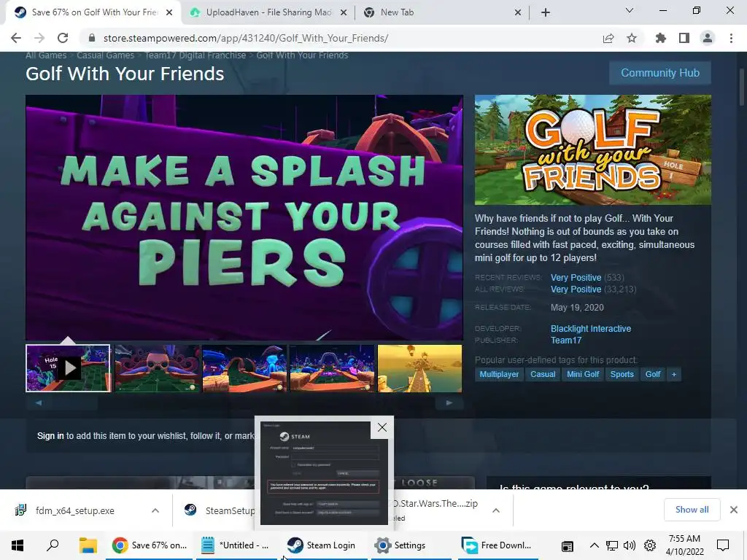Viewport: 747px width, 560px height.
Task: Open a new tab with plus button
Action: (x=546, y=12)
